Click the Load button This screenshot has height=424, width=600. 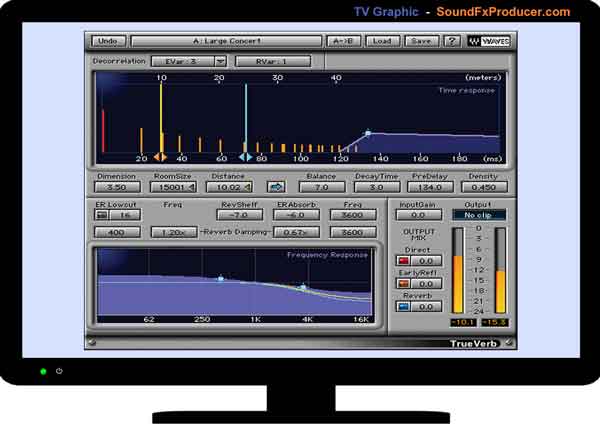click(382, 41)
